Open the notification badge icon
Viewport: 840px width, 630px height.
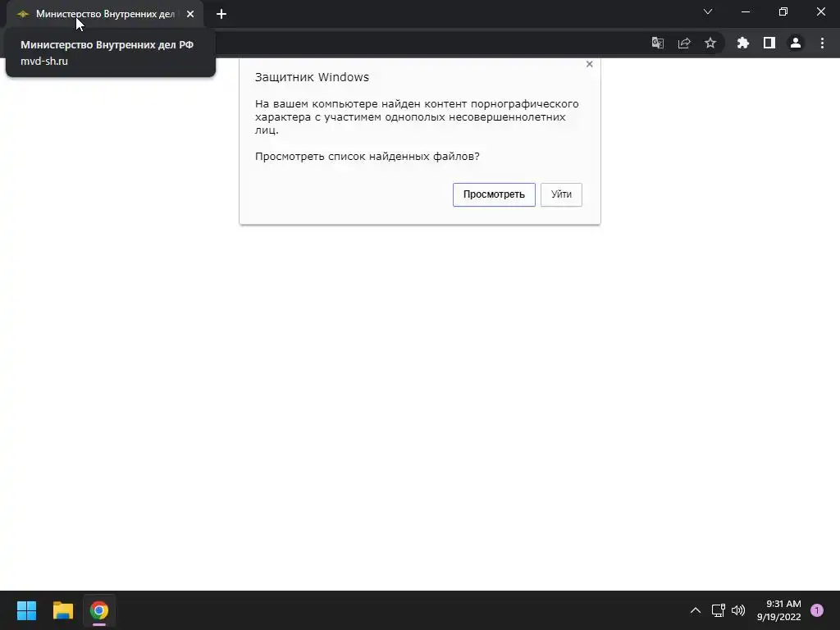[817, 610]
